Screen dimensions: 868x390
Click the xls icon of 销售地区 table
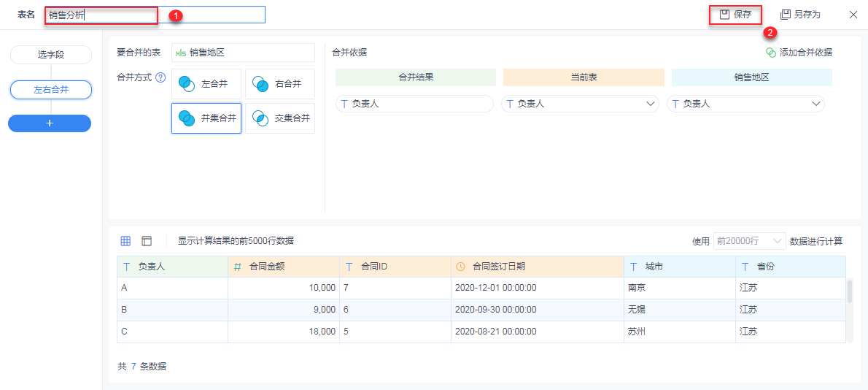click(180, 53)
